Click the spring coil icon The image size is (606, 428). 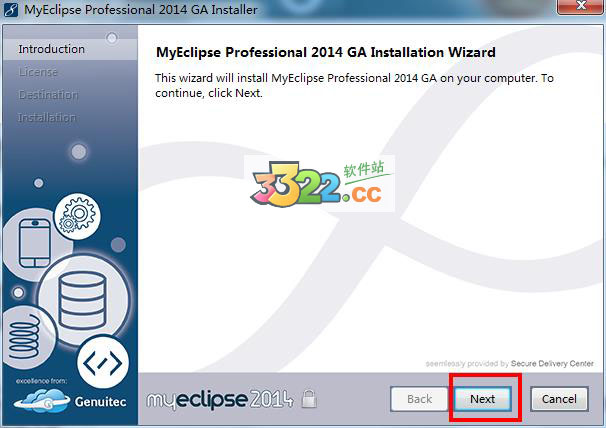tap(25, 337)
